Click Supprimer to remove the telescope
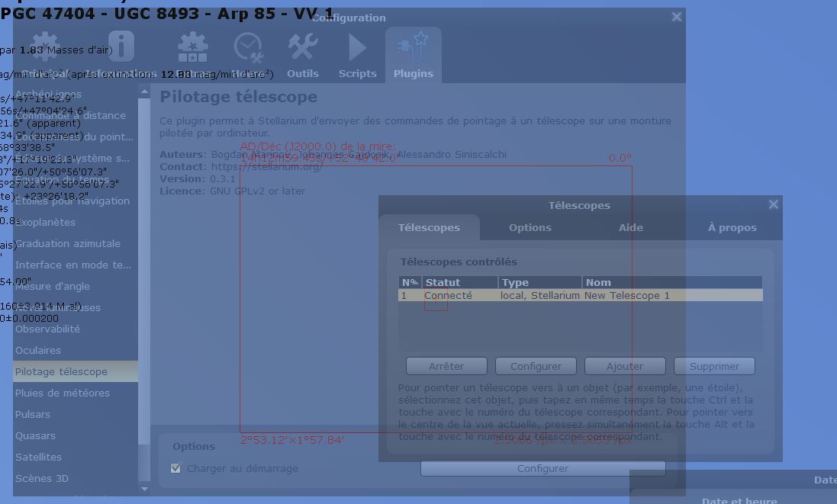 714,367
